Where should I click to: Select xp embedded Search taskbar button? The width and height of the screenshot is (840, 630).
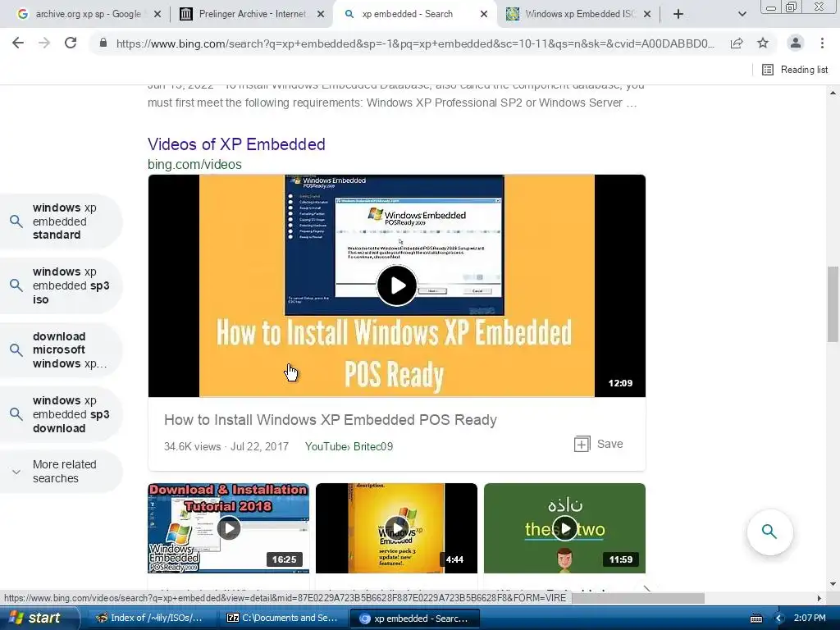[x=413, y=619]
